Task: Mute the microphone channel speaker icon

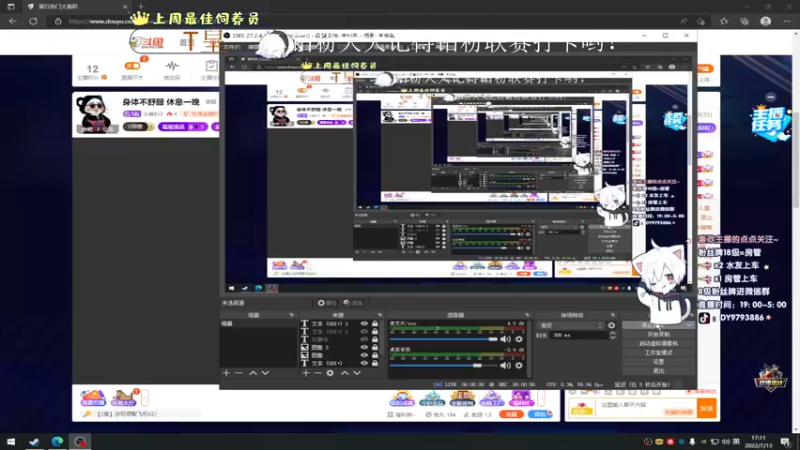Action: click(x=505, y=339)
